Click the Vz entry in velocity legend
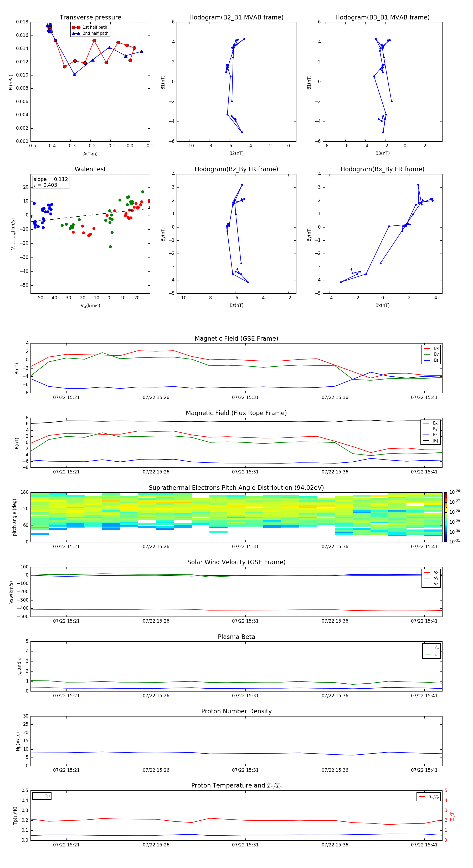Viewport: 473px width, 868px height. 431,584
